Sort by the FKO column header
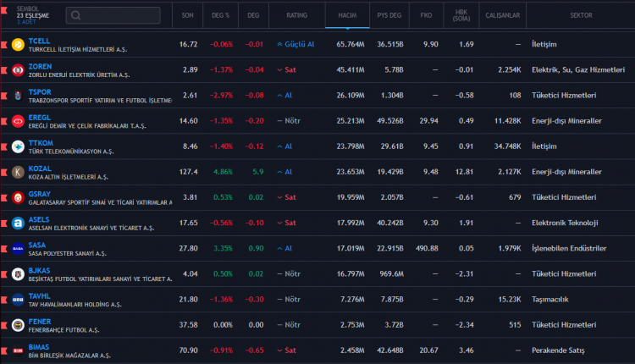Viewport: 635px width, 364px height. tap(426, 15)
